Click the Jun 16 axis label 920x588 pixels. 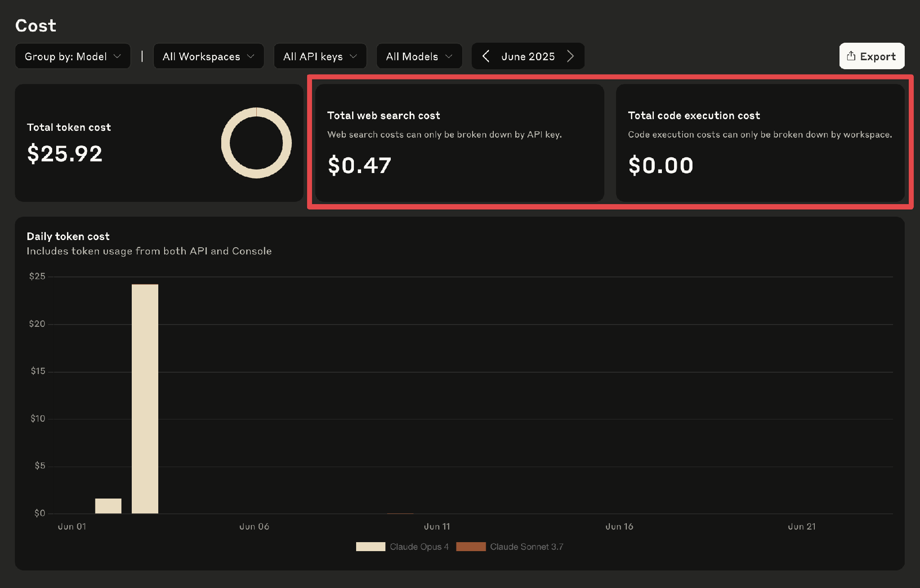(x=619, y=526)
